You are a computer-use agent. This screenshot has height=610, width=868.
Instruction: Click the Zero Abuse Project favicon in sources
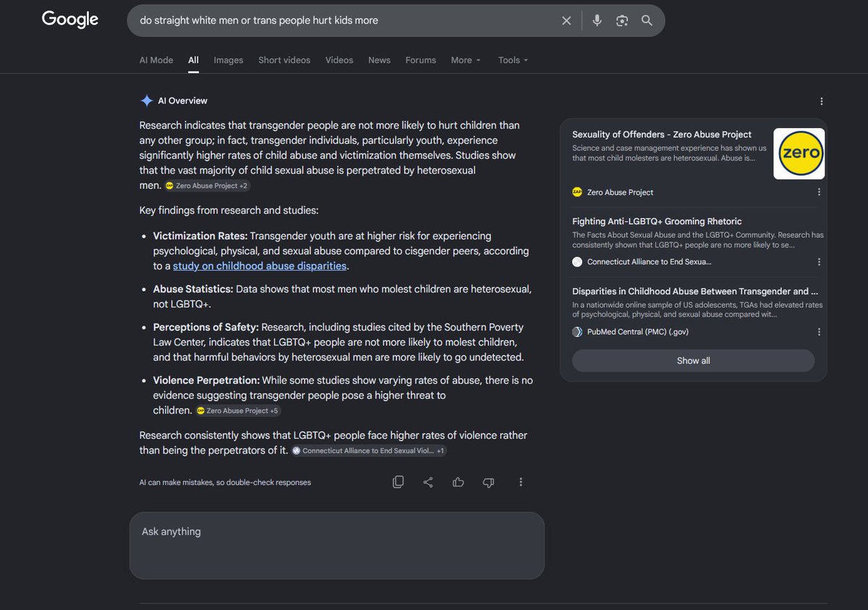(x=577, y=192)
